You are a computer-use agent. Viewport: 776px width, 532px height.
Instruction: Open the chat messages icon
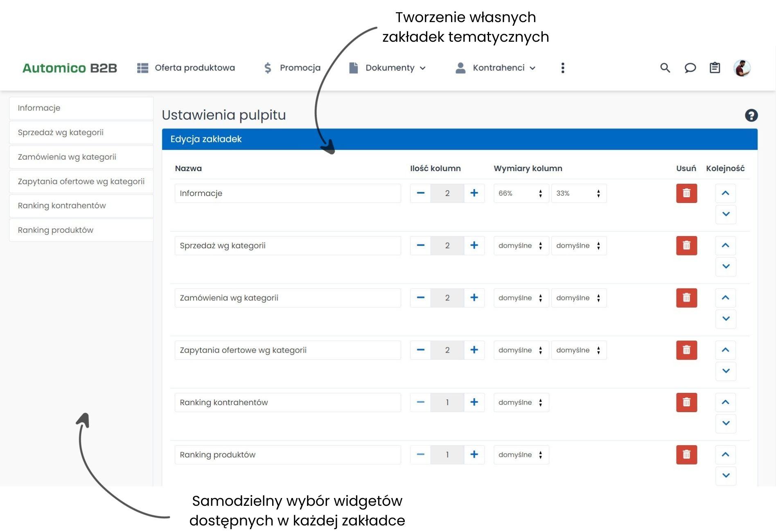690,68
